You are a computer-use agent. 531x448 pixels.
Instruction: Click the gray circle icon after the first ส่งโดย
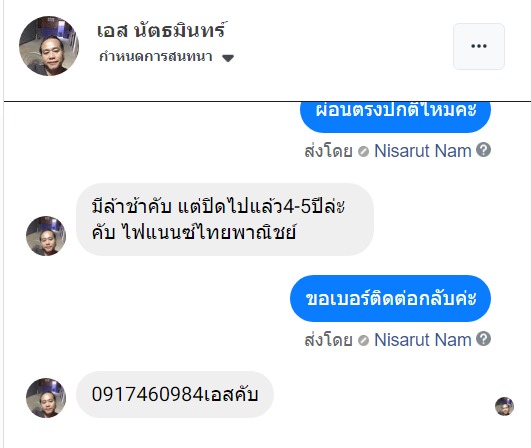[x=363, y=151]
